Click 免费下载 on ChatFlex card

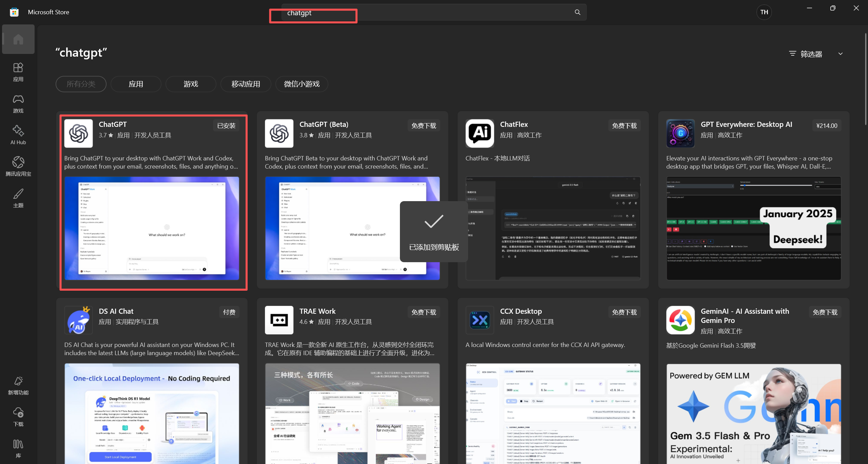624,125
